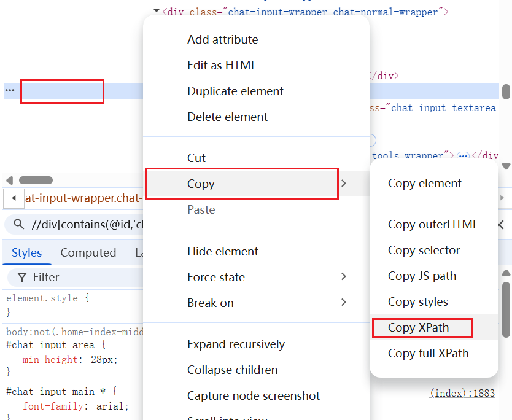Image resolution: width=512 pixels, height=420 pixels.
Task: Click the left scroll arrow below the DOM tree
Action: coord(8,180)
